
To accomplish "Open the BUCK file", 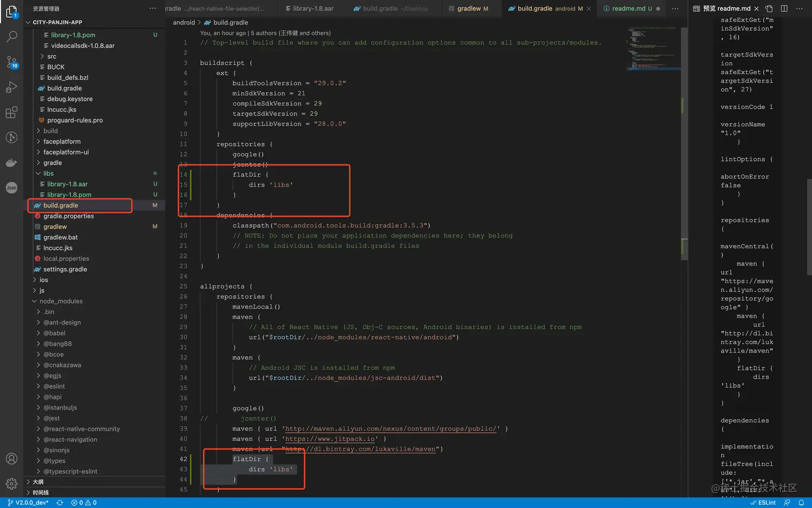I will 56,67.
